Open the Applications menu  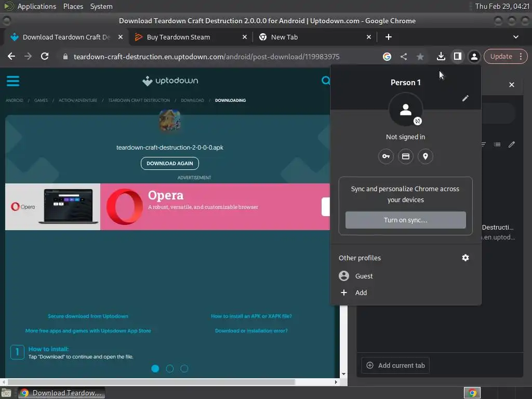37,6
